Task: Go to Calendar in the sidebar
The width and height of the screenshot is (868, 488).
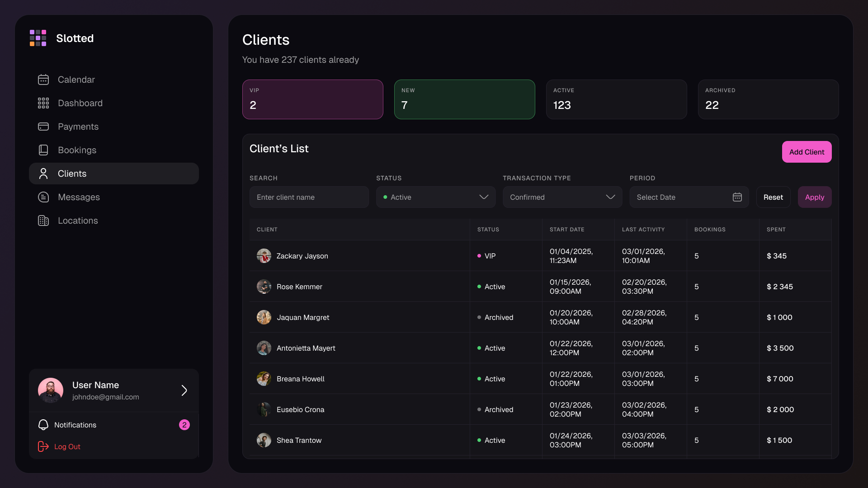Action: click(x=114, y=80)
